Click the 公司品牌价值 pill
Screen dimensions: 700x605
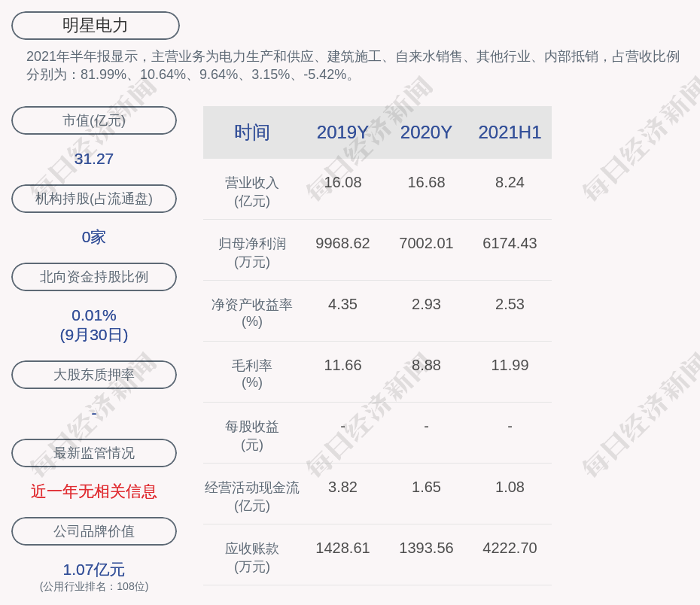pos(94,531)
